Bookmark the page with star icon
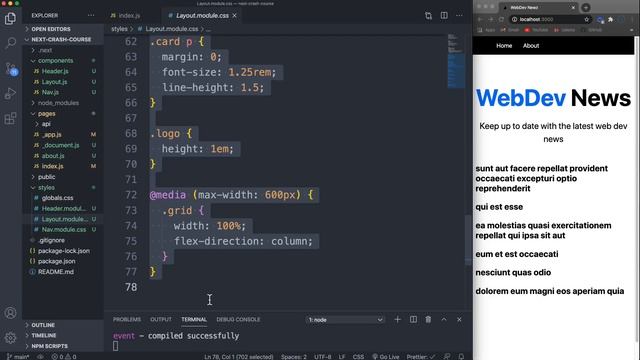 pos(587,19)
